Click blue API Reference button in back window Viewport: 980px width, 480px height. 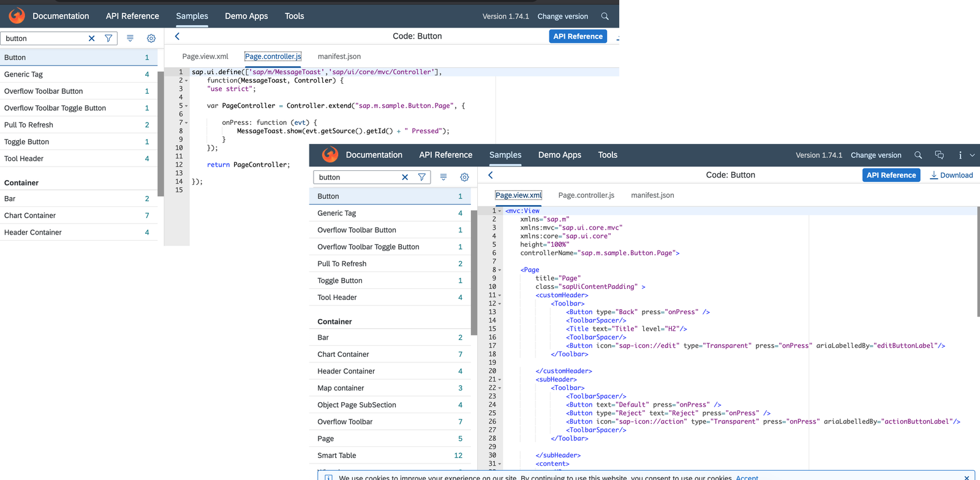(578, 36)
